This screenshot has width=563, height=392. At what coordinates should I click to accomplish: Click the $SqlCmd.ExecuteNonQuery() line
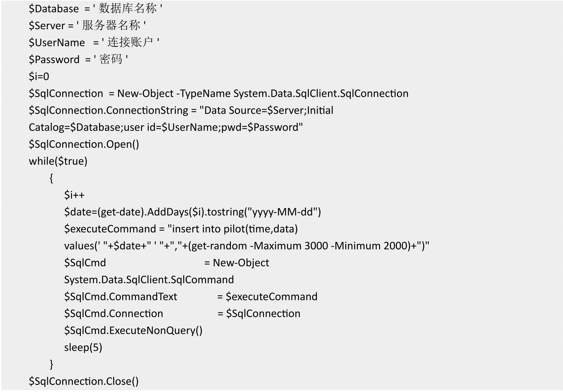pyautogui.click(x=133, y=330)
